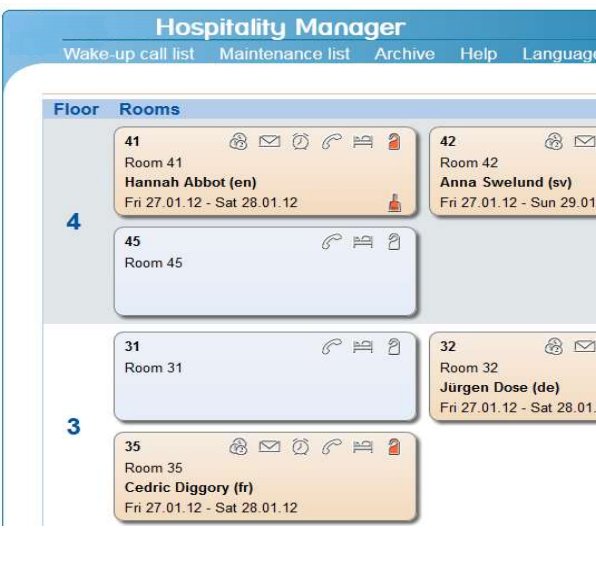Select the empty Room 31 card

pos(265,377)
